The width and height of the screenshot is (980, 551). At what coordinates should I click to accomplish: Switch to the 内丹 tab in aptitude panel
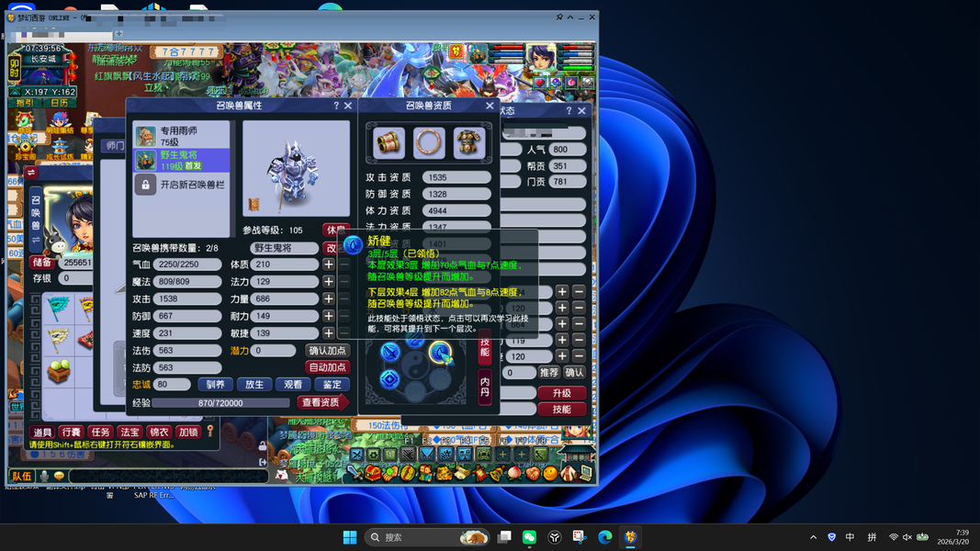pos(485,386)
